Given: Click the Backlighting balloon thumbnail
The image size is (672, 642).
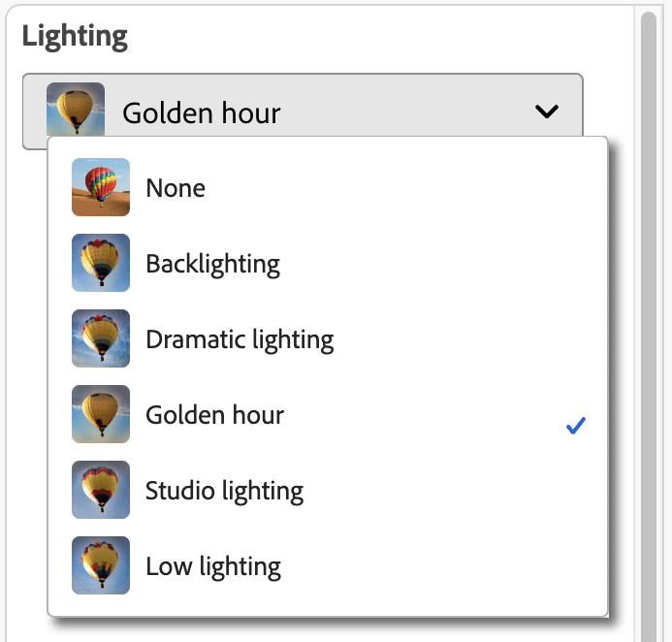Looking at the screenshot, I should point(101,263).
